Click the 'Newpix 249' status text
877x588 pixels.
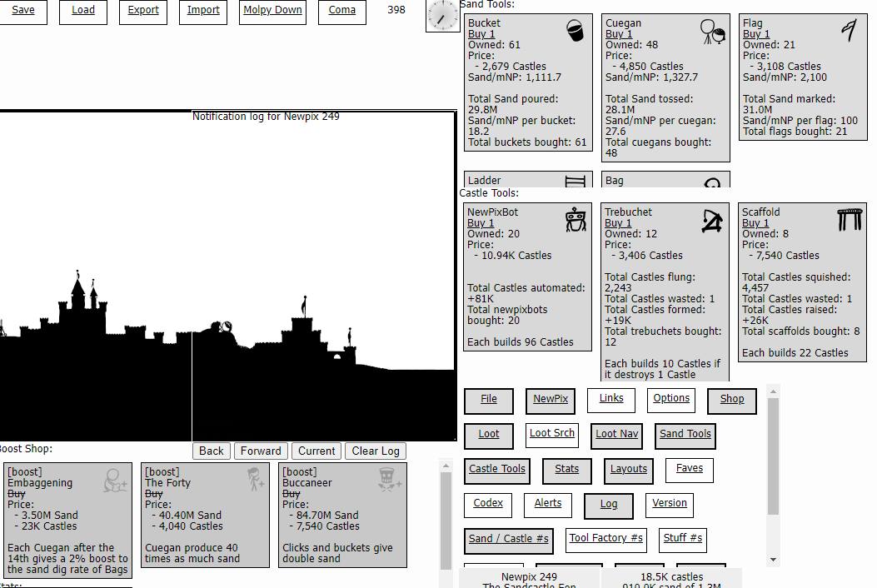point(529,577)
